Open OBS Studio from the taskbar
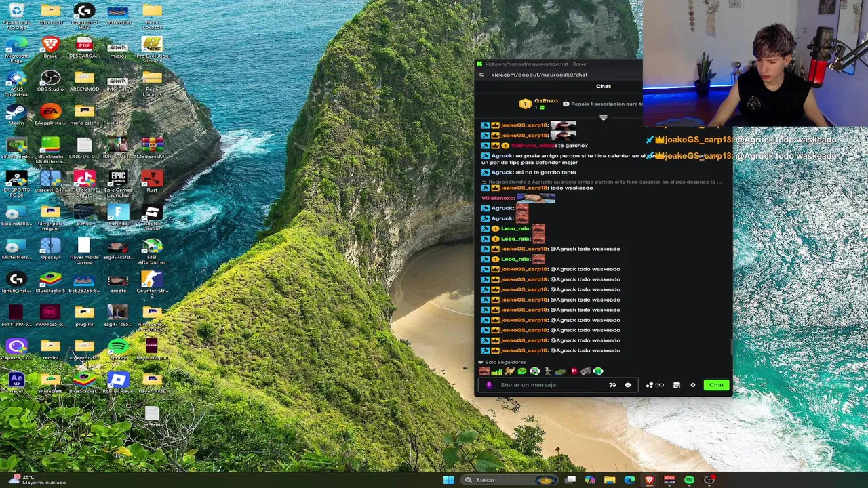This screenshot has height=488, width=868. (x=709, y=480)
